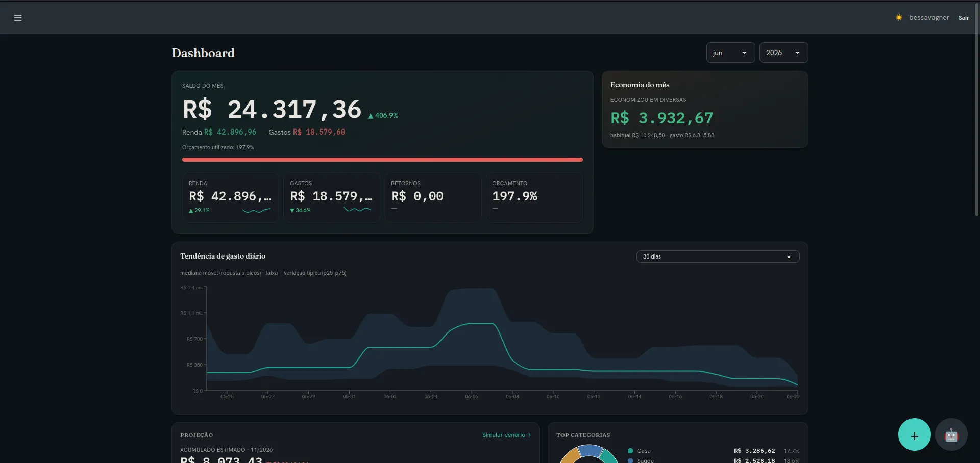Click the Renda sparkline chart
This screenshot has width=980, height=463.
pyautogui.click(x=256, y=210)
